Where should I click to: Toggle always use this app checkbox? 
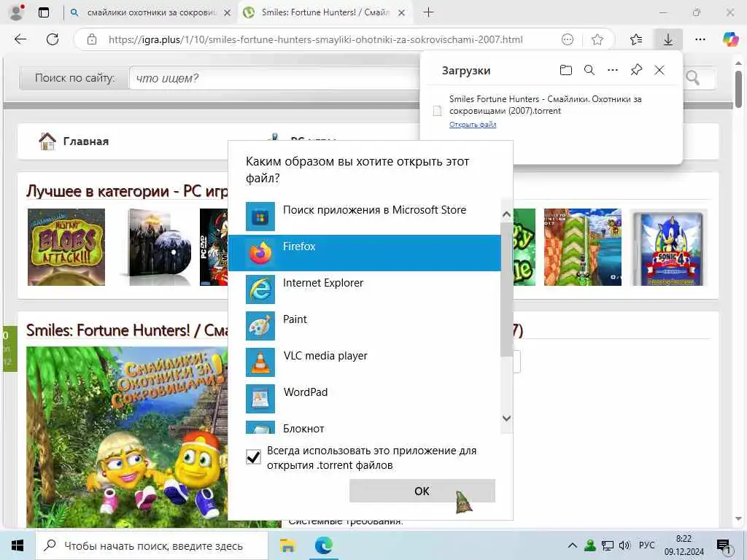(253, 457)
